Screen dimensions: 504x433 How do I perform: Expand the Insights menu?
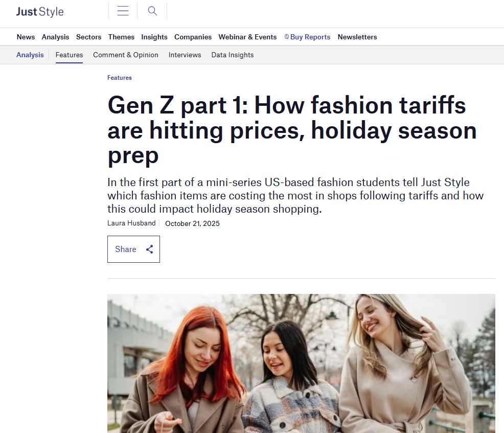tap(154, 37)
